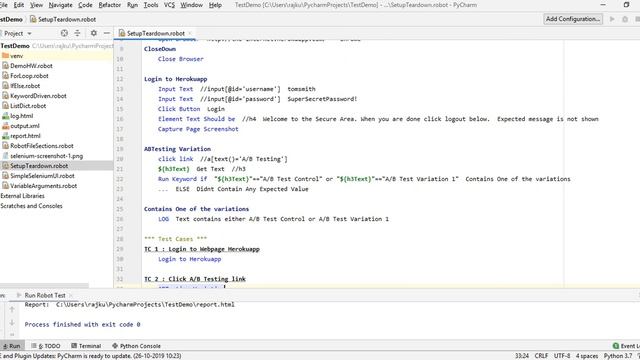Click the report.html path in console output

145,304
